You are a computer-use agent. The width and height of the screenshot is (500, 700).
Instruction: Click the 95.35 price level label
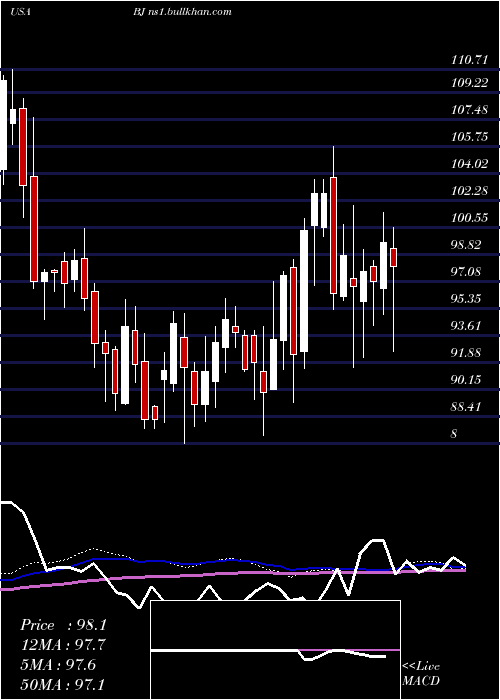point(466,299)
